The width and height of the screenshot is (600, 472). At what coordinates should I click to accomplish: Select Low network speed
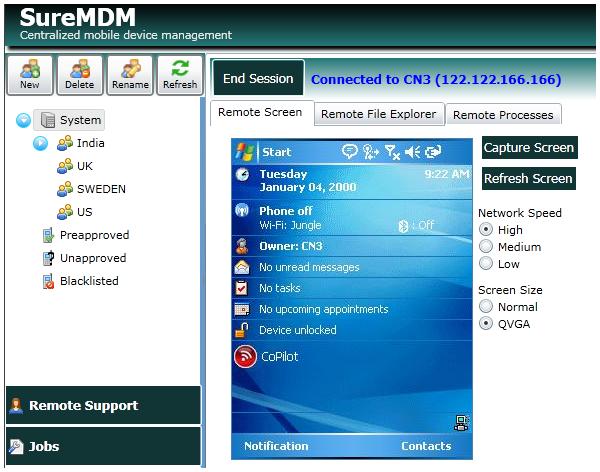486,263
